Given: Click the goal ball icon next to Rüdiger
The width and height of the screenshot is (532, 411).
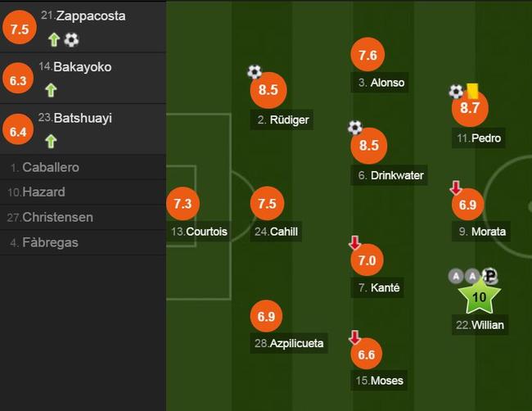Looking at the screenshot, I should (255, 72).
